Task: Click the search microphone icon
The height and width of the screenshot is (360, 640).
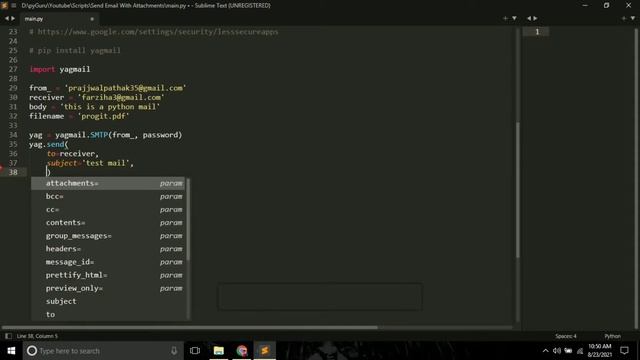Action: (x=174, y=351)
